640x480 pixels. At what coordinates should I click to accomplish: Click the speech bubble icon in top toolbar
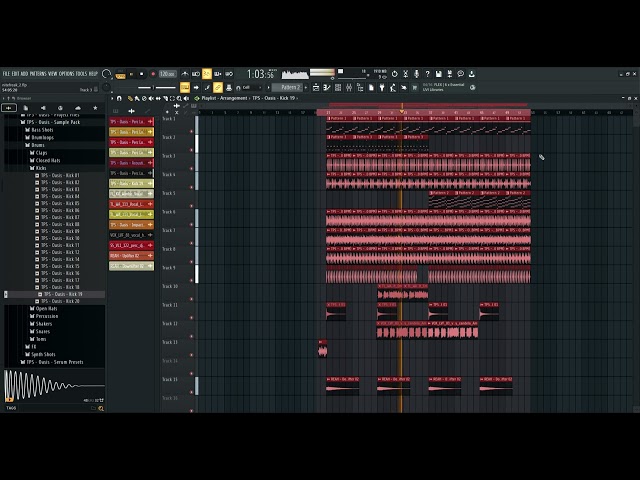[460, 74]
